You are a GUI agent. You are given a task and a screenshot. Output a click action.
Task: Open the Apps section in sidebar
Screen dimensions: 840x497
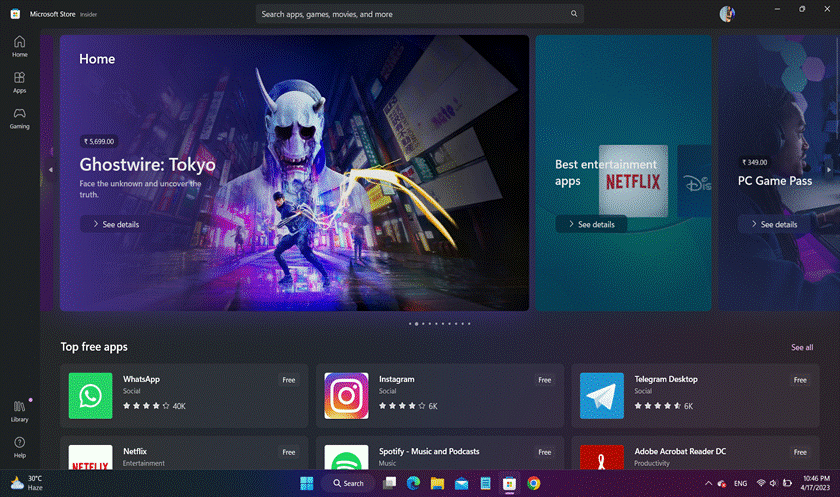click(x=19, y=82)
